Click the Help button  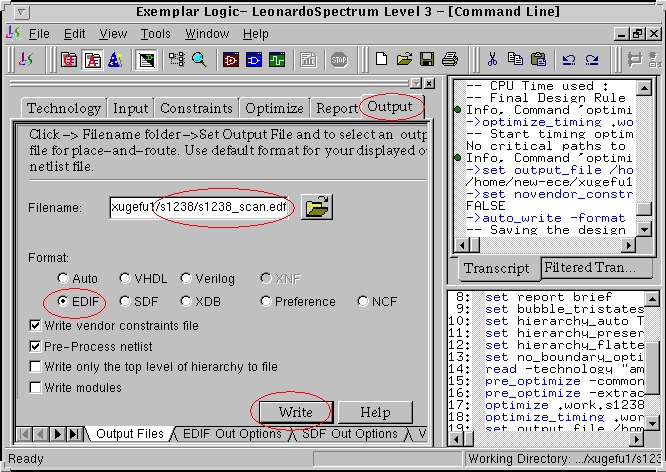(374, 413)
